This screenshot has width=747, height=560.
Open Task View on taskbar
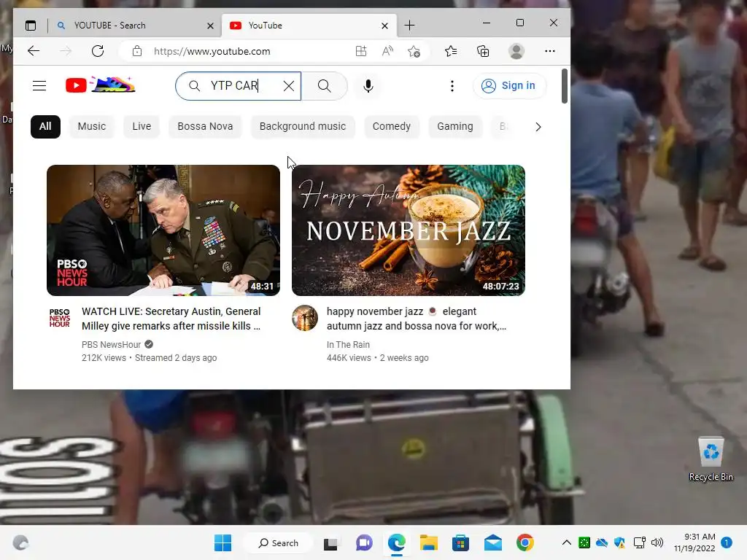tap(330, 543)
